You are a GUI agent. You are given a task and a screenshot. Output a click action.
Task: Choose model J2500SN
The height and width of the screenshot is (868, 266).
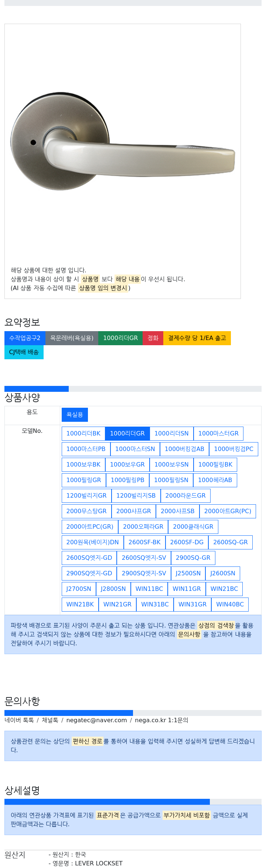[188, 573]
